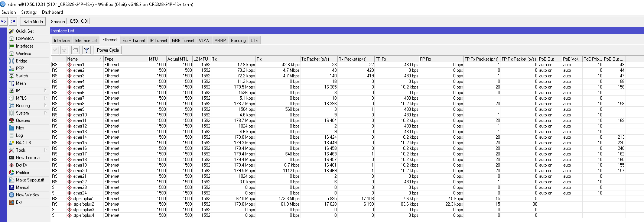Click the comment toolbar button
Image resolution: width=644 pixels, height=222 pixels.
click(x=75, y=50)
